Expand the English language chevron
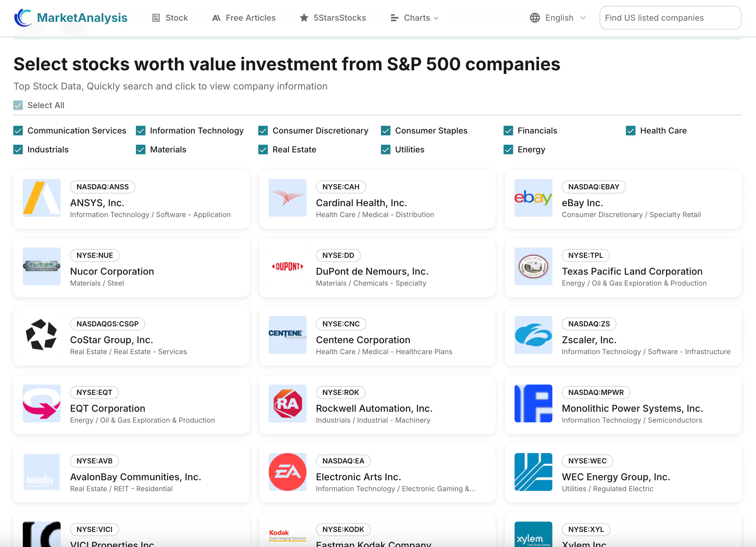The height and width of the screenshot is (547, 756). click(583, 18)
